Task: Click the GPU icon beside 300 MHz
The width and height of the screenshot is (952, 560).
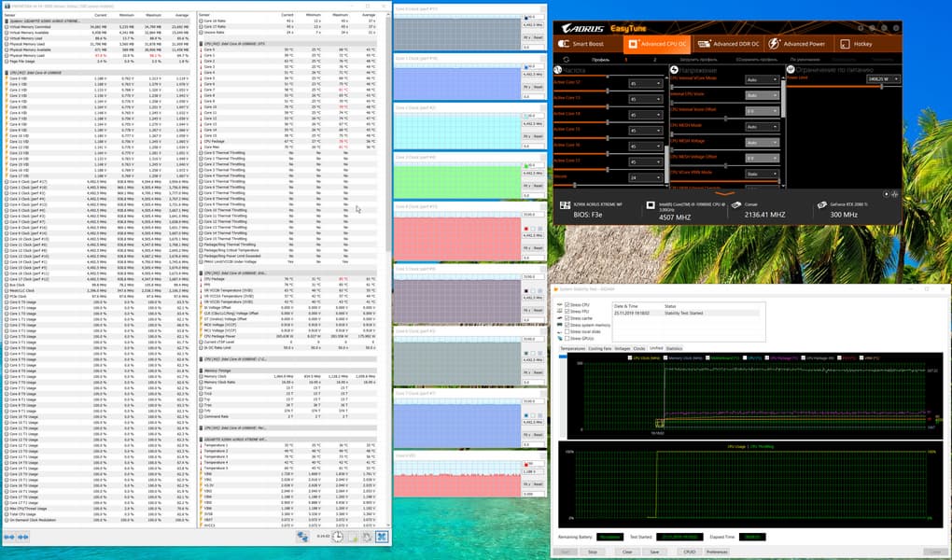Action: (821, 205)
